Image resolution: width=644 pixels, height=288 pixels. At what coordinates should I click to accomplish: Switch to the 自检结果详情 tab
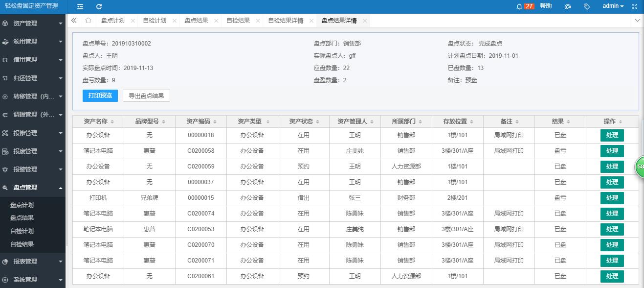286,21
